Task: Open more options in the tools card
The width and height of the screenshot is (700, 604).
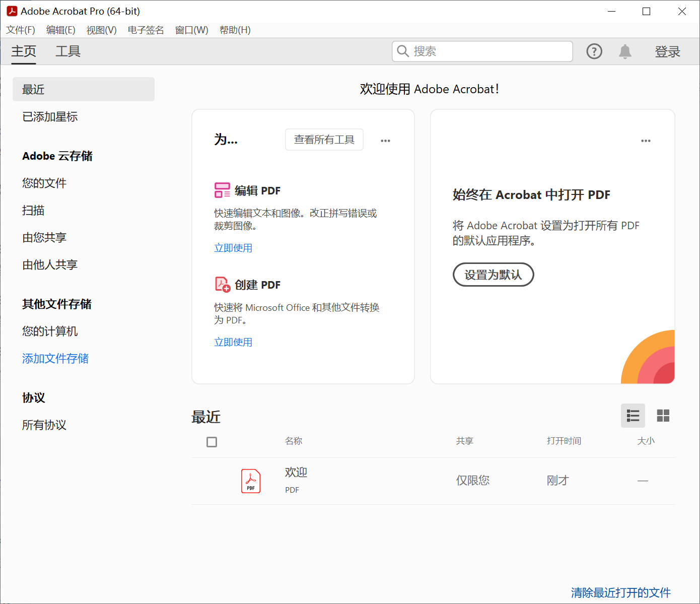Action: (385, 141)
